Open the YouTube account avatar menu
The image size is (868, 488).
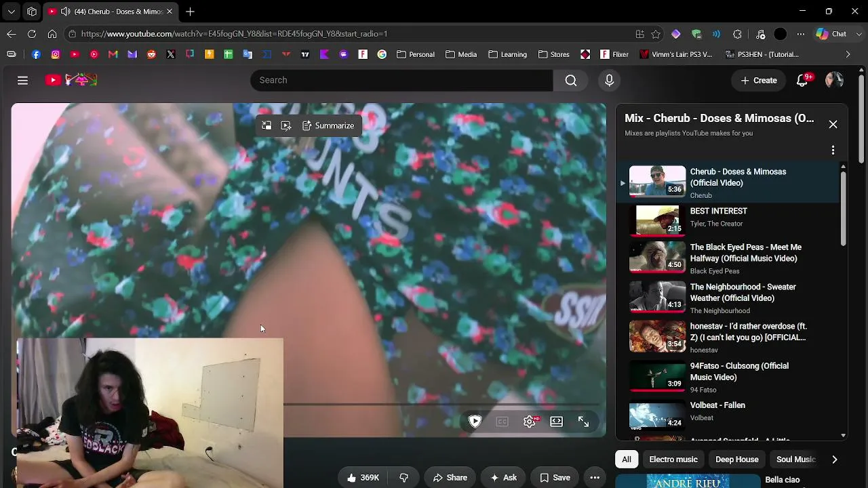click(834, 80)
